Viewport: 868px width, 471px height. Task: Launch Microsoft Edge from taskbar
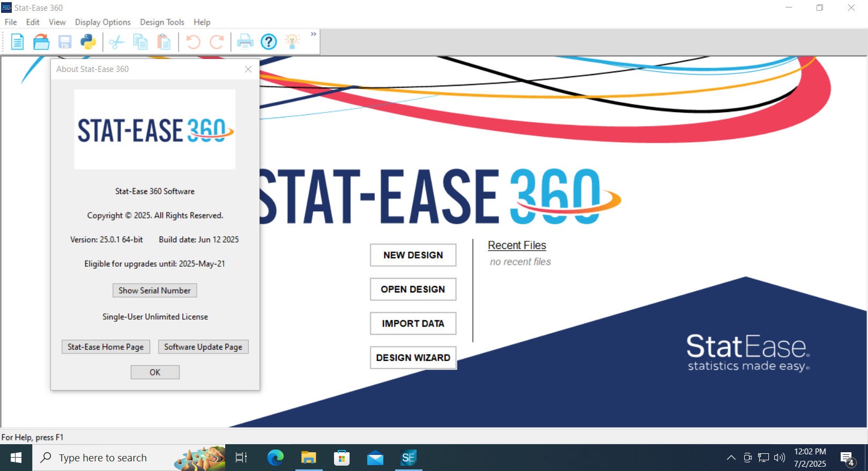[276, 458]
